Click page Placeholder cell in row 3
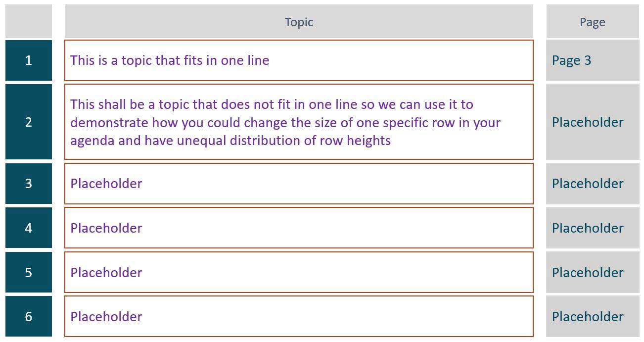 pyautogui.click(x=593, y=184)
